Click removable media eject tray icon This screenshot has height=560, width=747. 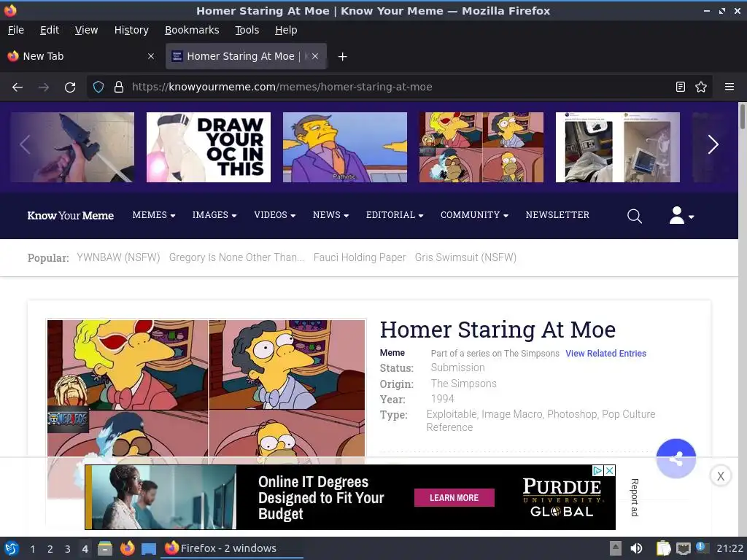(x=616, y=548)
